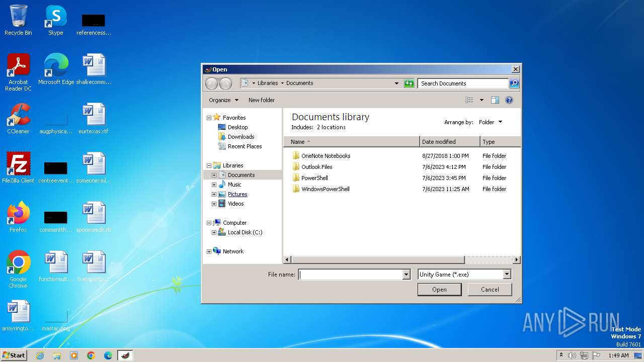The height and width of the screenshot is (362, 644).
Task: Open the FileZilla Client desktop shortcut
Action: point(18,168)
